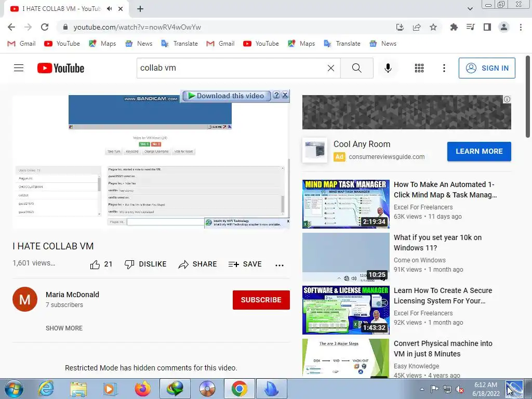Switch to Chrome on the taskbar
The height and width of the screenshot is (399, 532).
[x=239, y=389]
